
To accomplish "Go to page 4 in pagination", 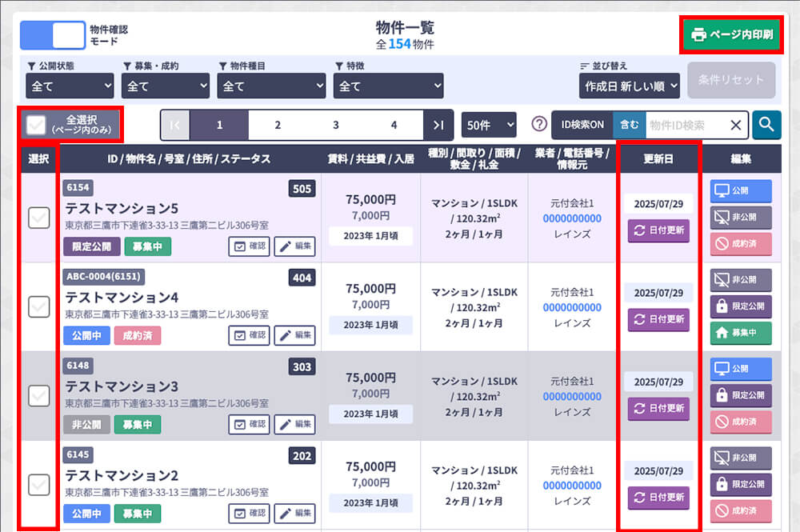I will click(394, 125).
